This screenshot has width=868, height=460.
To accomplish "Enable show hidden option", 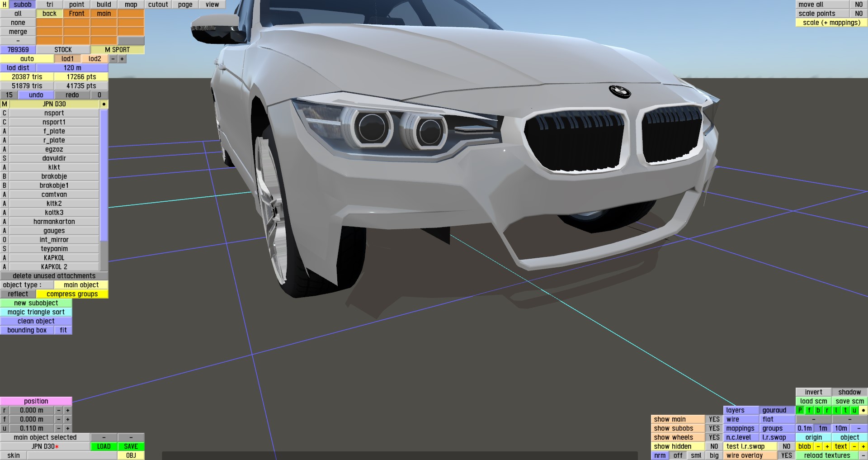I will 714,446.
